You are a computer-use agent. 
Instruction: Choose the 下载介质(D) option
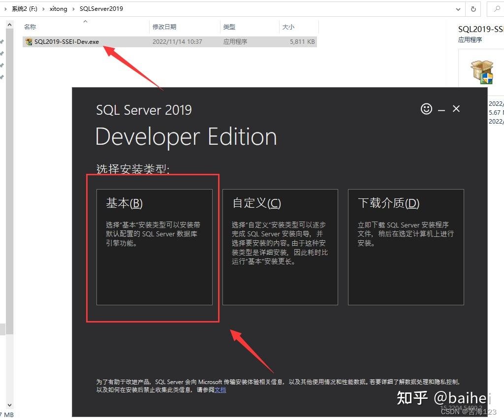(406, 247)
